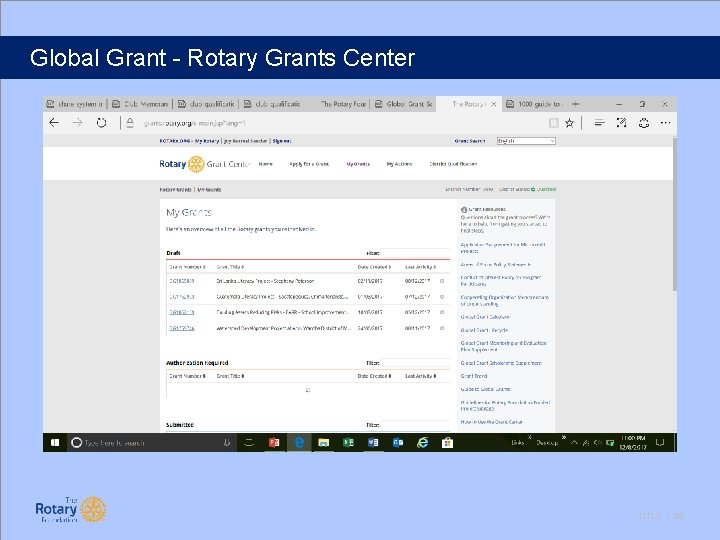Open the Apply For a Grant menu

click(x=309, y=164)
